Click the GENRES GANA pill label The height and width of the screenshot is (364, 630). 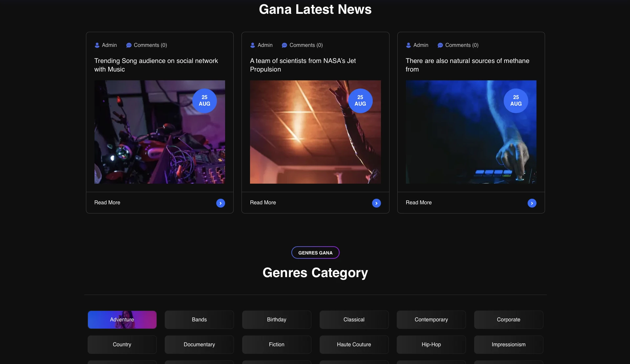click(x=315, y=253)
